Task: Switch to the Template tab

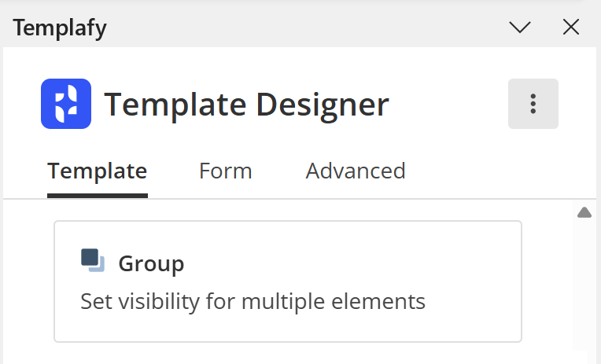Action: coord(98,171)
